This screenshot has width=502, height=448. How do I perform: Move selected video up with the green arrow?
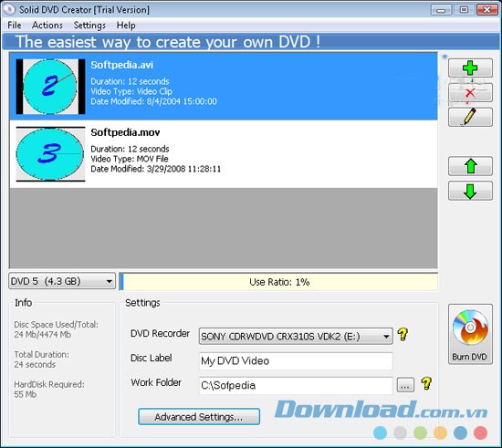[x=470, y=166]
